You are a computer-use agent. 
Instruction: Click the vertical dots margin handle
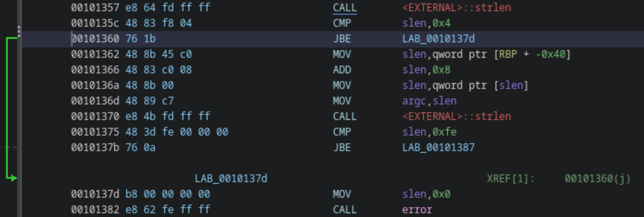(19, 31)
